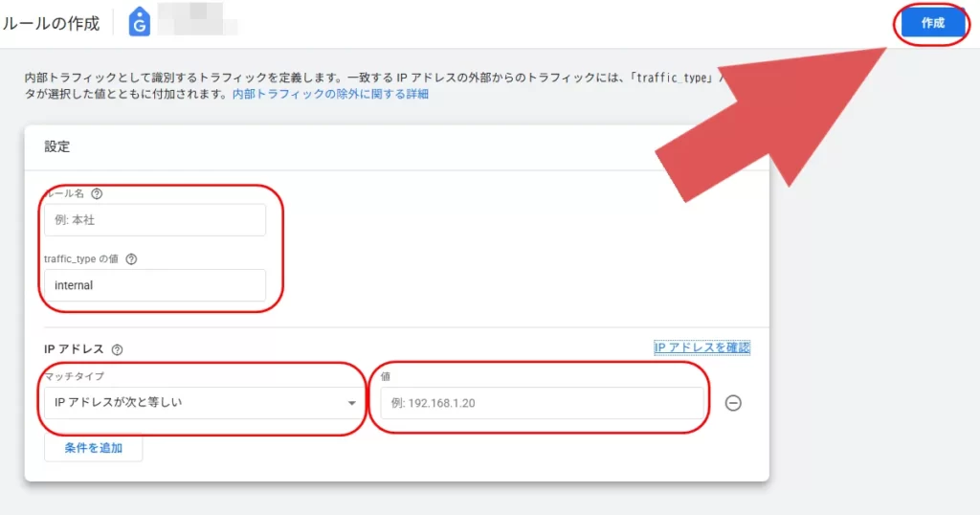This screenshot has width=980, height=515.
Task: Click the 設定 card heading
Action: coord(57,147)
